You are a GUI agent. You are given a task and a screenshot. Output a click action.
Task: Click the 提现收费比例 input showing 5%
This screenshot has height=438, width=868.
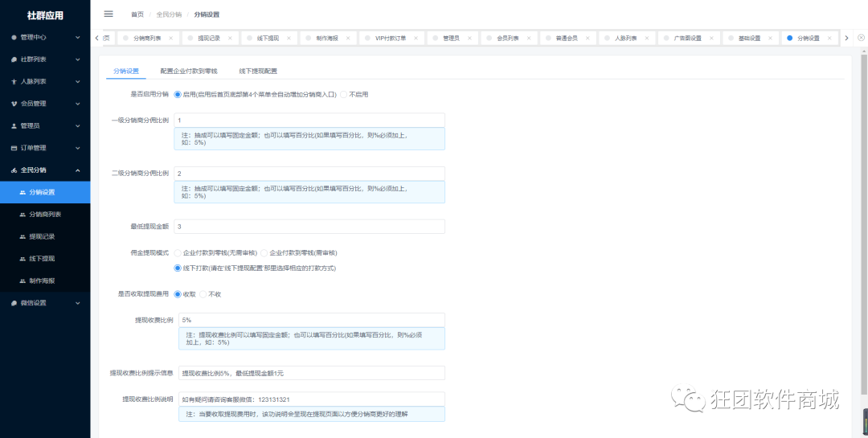point(312,320)
